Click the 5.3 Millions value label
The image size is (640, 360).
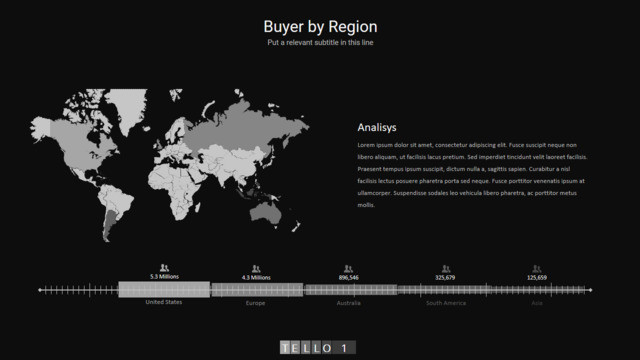pos(164,277)
